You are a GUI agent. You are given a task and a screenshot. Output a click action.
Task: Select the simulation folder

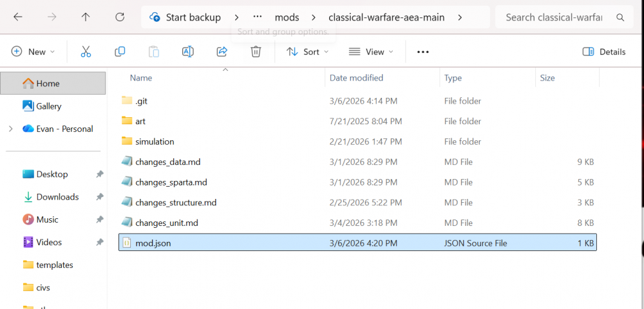(x=155, y=142)
